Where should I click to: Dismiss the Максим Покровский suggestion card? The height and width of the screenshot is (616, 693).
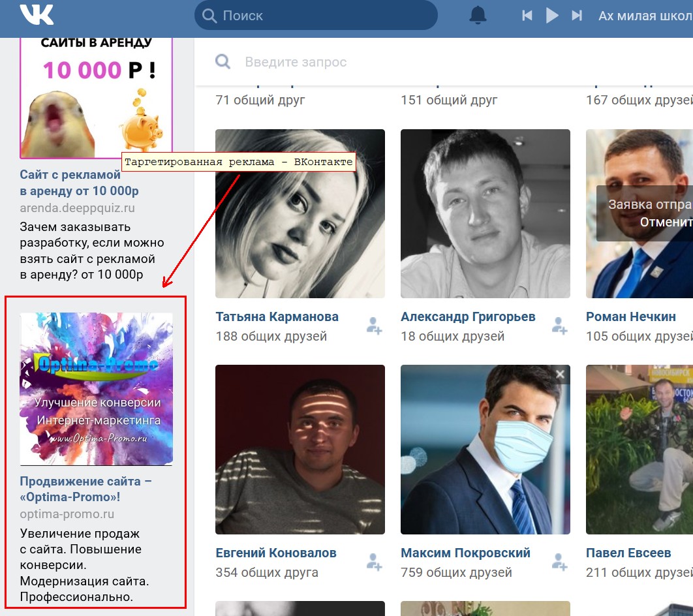coord(560,375)
